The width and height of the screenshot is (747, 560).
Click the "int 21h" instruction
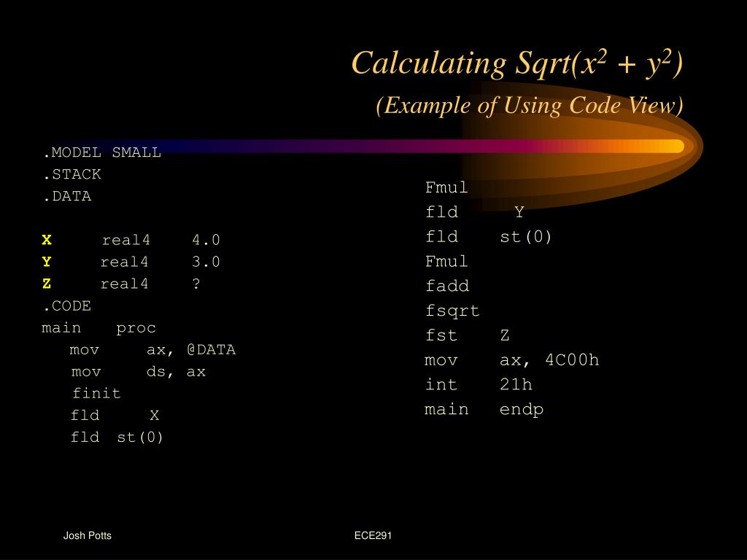click(479, 384)
